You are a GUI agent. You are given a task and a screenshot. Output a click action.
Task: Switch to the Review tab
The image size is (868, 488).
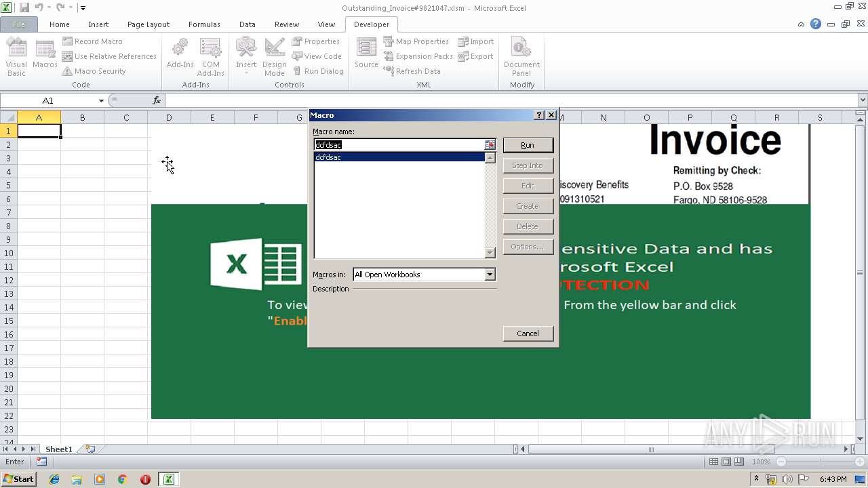pos(287,24)
